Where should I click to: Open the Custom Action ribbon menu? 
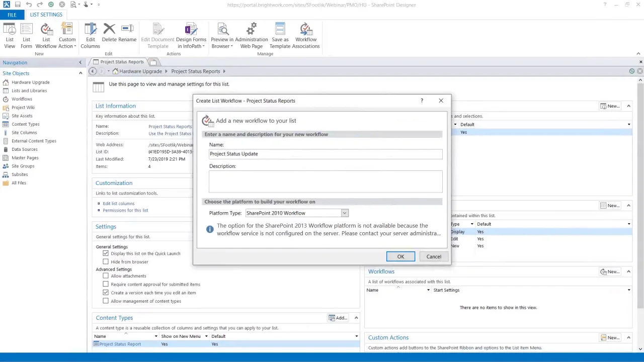point(67,36)
